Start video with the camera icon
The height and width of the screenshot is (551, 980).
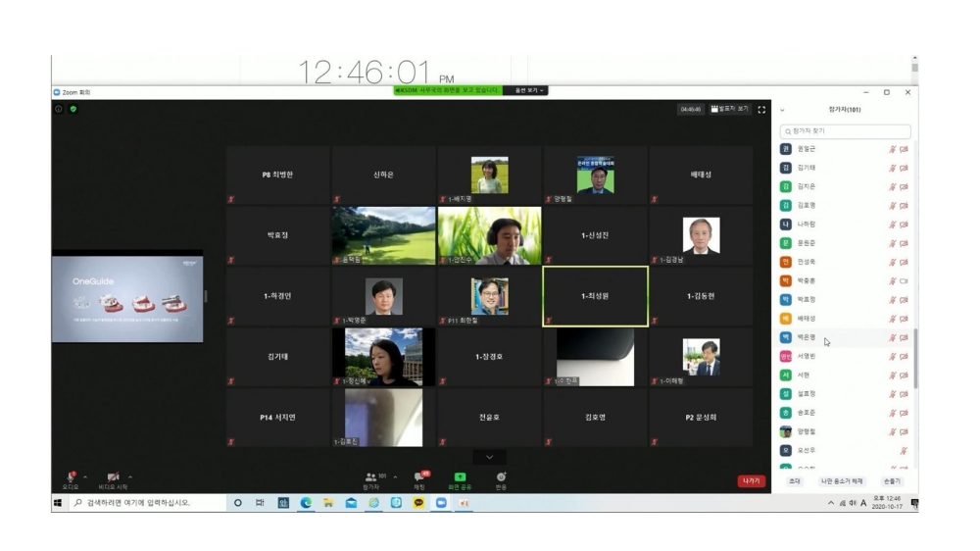tap(113, 476)
